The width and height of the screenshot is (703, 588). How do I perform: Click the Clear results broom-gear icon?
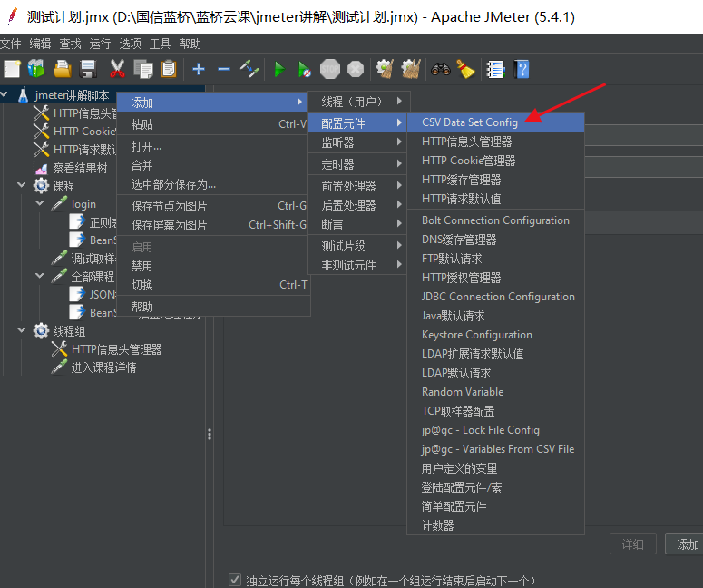tap(385, 69)
